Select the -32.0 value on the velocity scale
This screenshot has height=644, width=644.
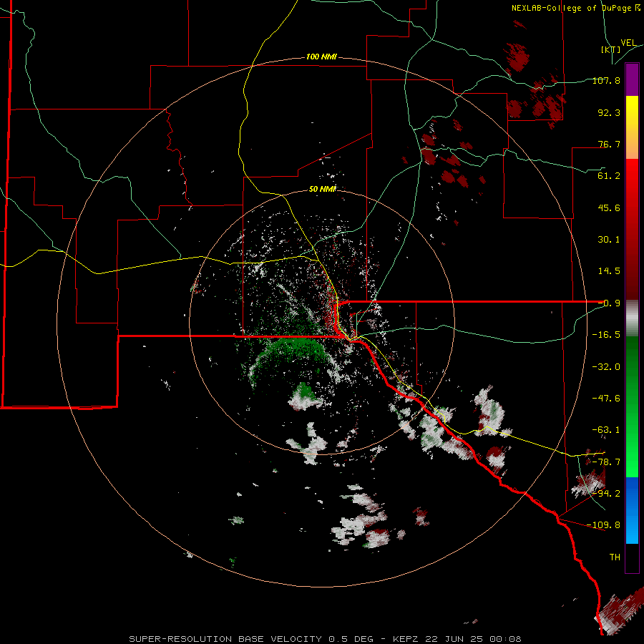click(606, 367)
